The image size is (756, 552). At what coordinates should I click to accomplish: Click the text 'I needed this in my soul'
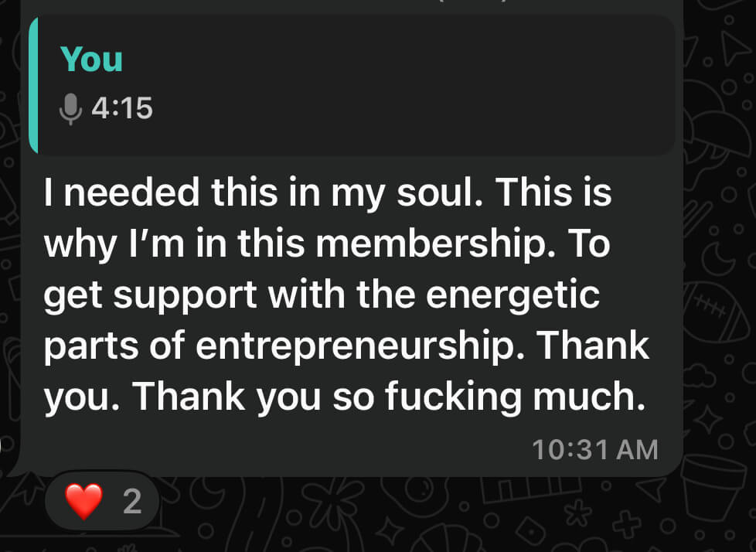[263, 192]
